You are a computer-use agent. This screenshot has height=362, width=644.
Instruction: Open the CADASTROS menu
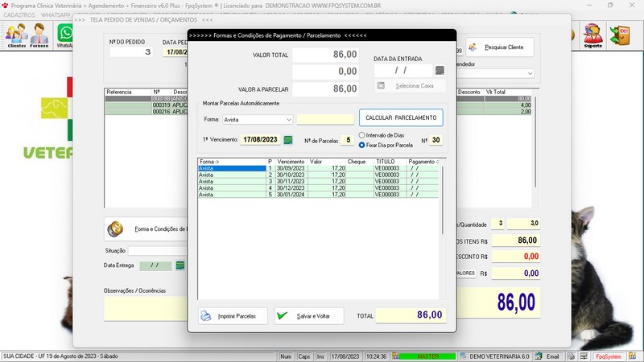19,14
